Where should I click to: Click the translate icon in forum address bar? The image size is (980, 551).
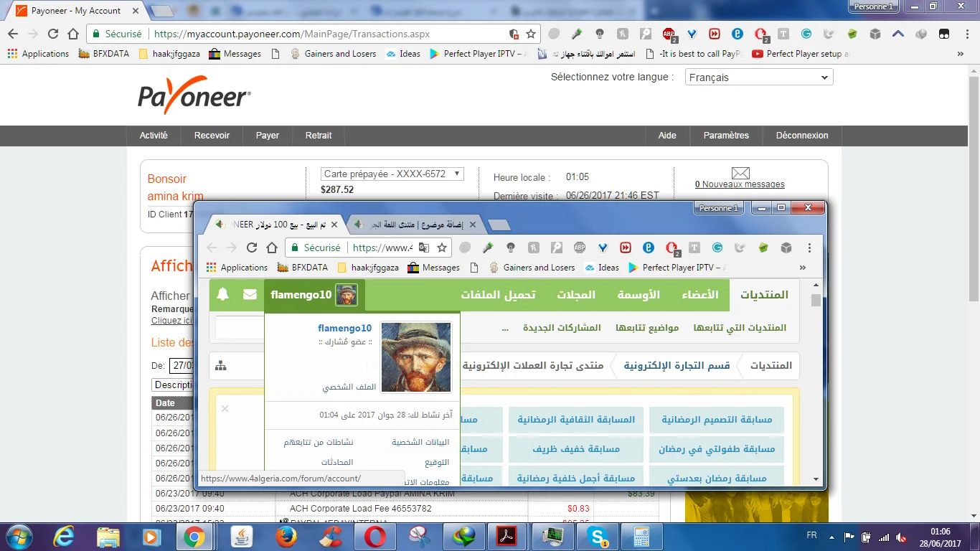pos(424,248)
